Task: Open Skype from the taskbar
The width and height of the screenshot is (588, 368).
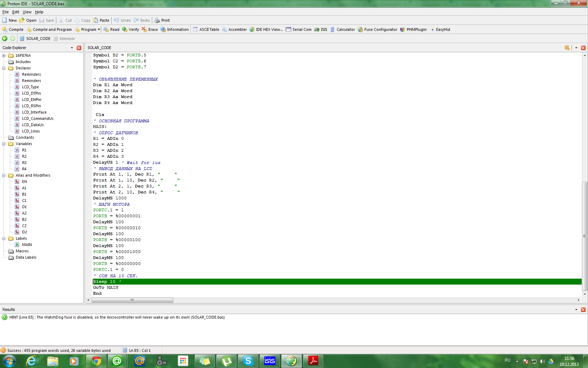Action: tap(248, 361)
